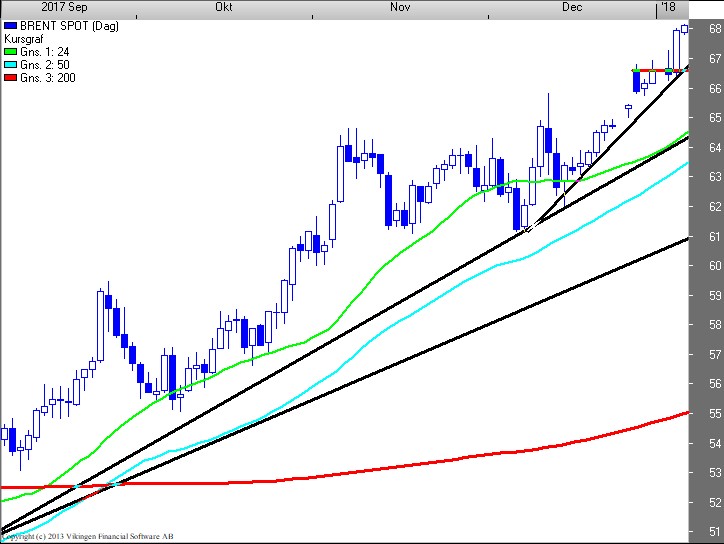Click the '18 year label on time axis
Screen dimensions: 724x544
[667, 7]
